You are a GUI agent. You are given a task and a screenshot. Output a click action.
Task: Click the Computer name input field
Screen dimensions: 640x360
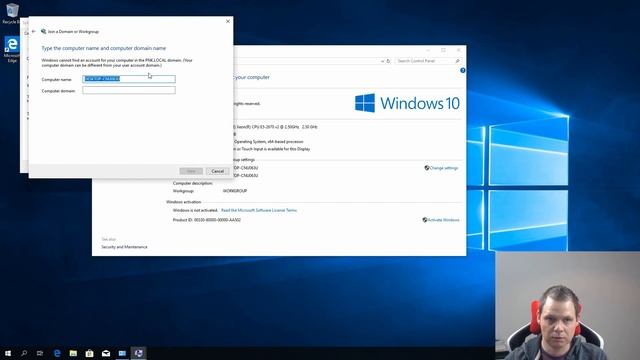click(129, 79)
